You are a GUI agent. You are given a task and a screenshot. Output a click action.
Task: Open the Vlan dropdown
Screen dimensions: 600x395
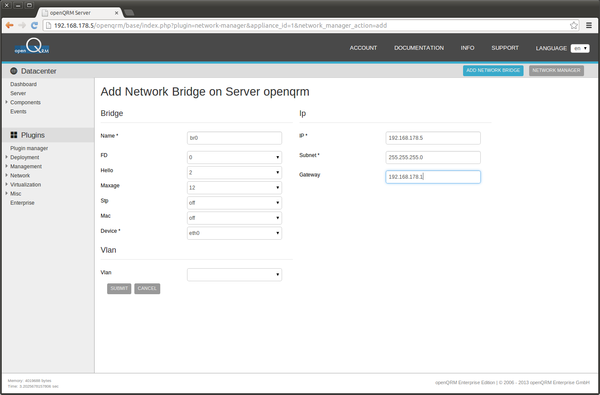[x=234, y=274]
